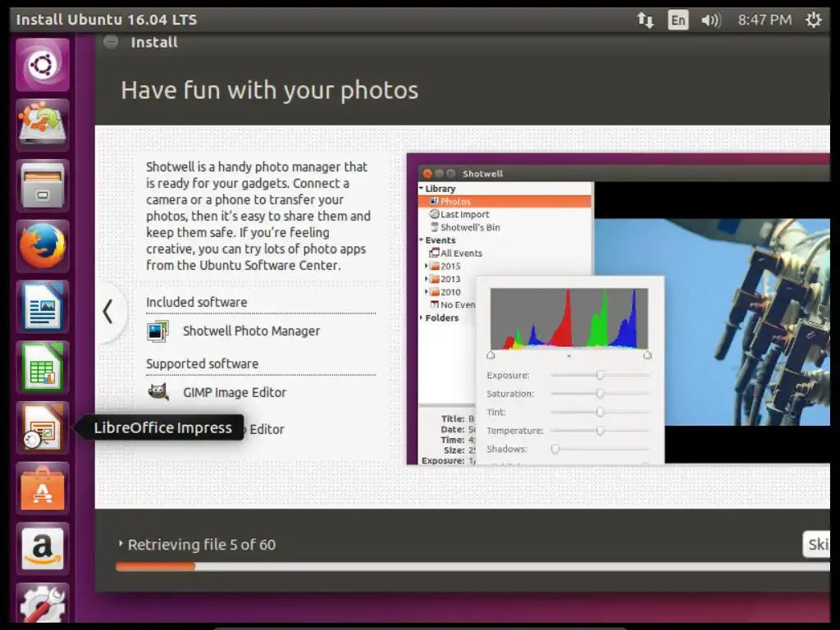The width and height of the screenshot is (840, 630).
Task: Expand the 2013 events folder
Action: (427, 279)
